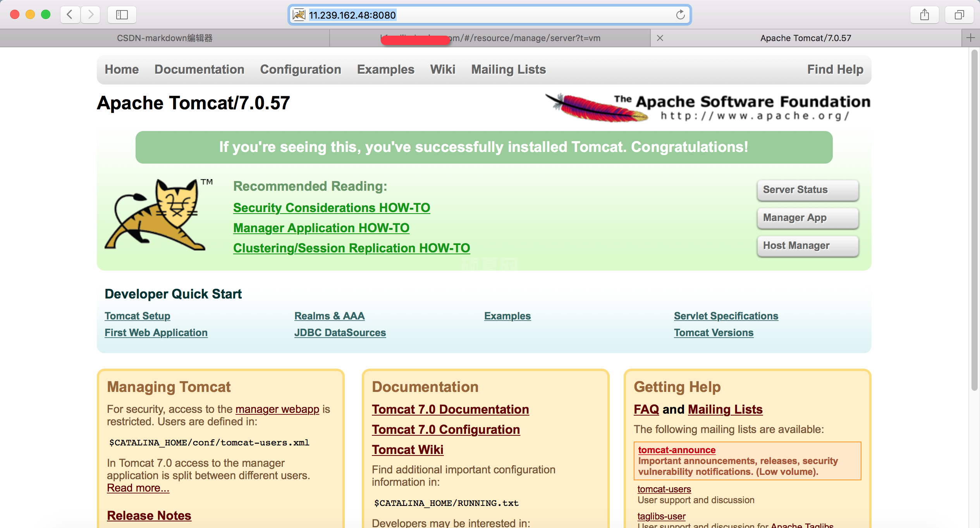Go back with Safari back arrow
Image resolution: width=980 pixels, height=528 pixels.
click(70, 15)
